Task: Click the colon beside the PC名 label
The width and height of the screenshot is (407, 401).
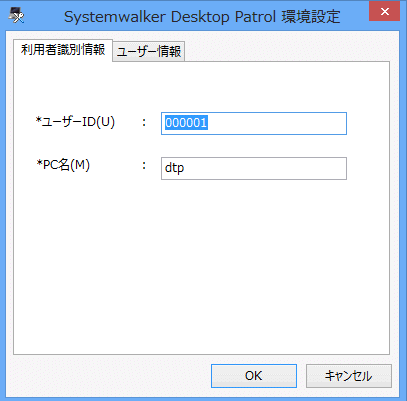Action: click(144, 165)
